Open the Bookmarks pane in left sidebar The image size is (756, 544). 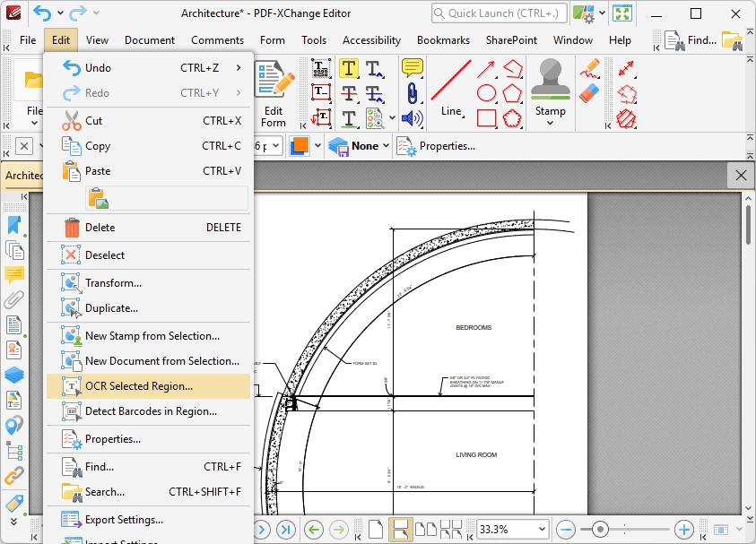click(x=13, y=225)
